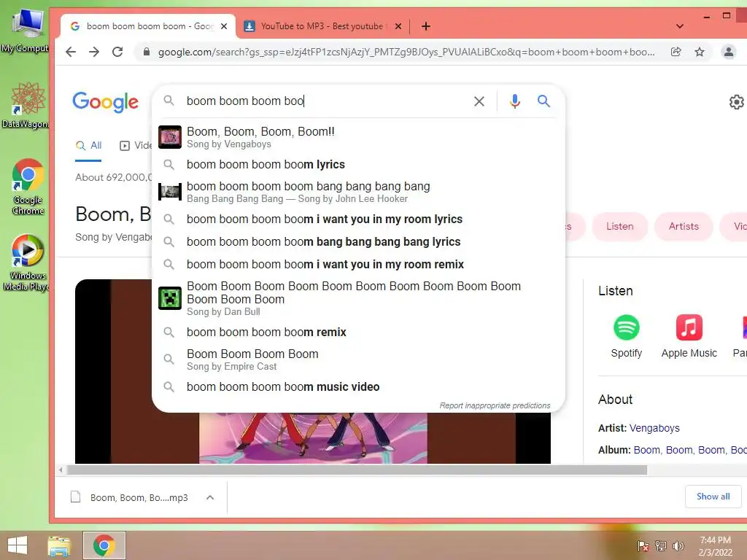This screenshot has width=747, height=560.
Task: Click the browser forward arrow
Action: point(94,52)
